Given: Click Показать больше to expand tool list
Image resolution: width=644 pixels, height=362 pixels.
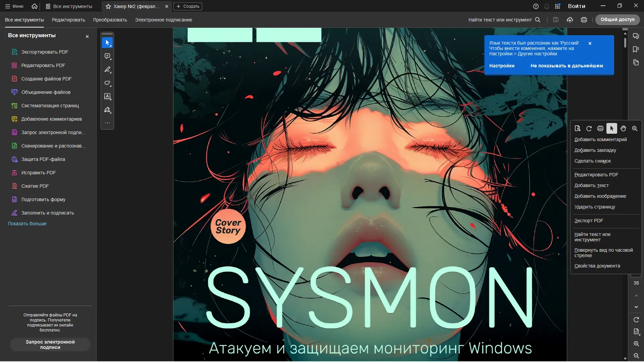Looking at the screenshot, I should pyautogui.click(x=27, y=224).
